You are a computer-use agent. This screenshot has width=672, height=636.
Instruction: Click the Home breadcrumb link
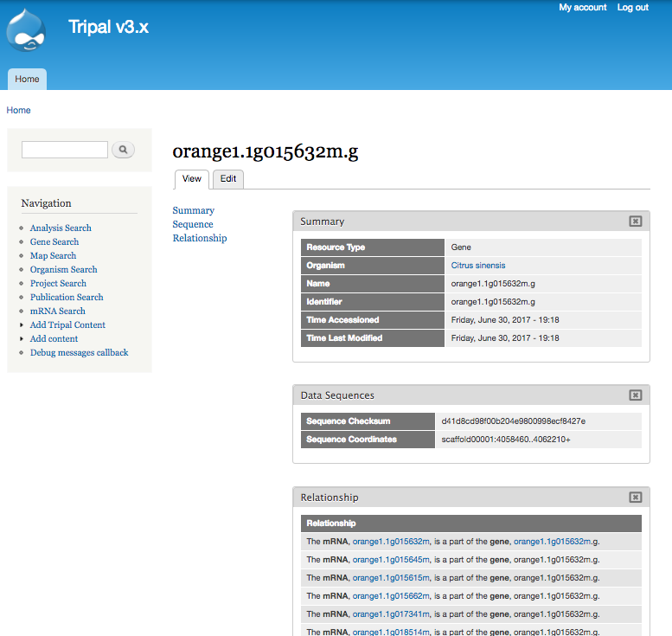click(18, 110)
